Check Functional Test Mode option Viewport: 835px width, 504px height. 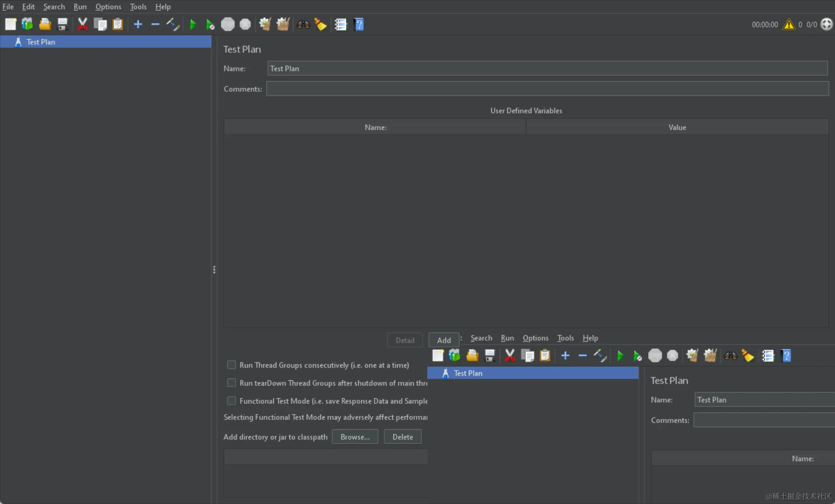tap(232, 401)
